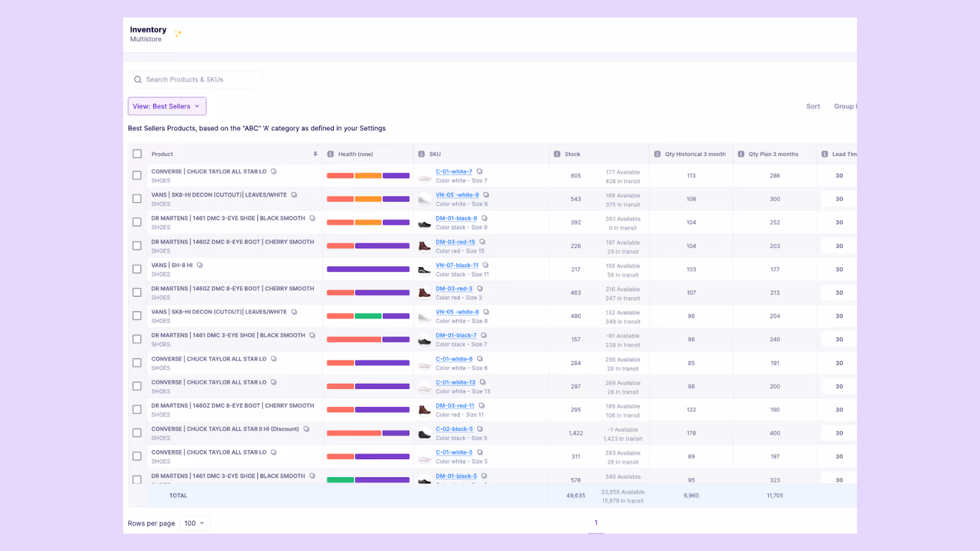Copy SKU DM-03-red-11 using copy icon

point(482,405)
